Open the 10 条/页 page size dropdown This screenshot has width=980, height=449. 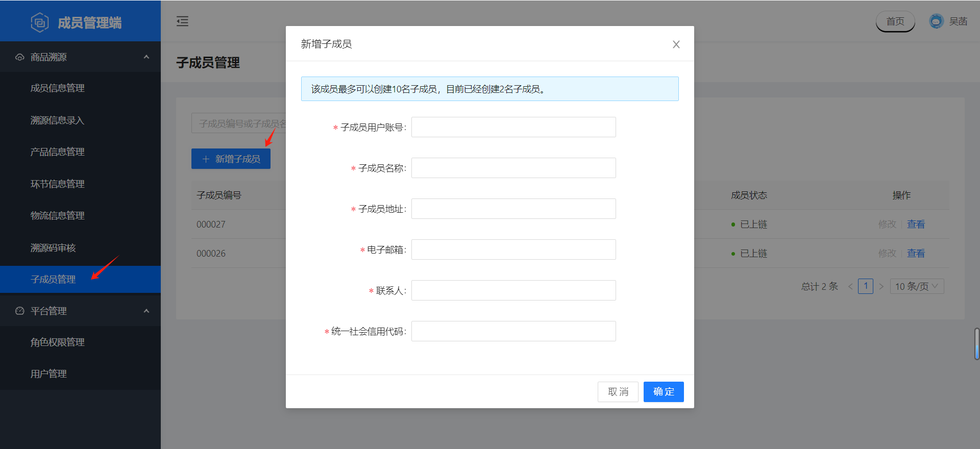click(x=917, y=286)
